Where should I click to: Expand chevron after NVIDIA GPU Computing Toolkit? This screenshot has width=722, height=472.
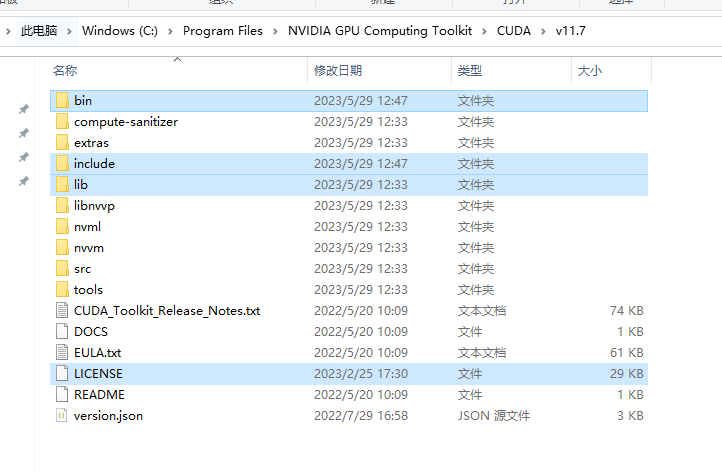(484, 31)
